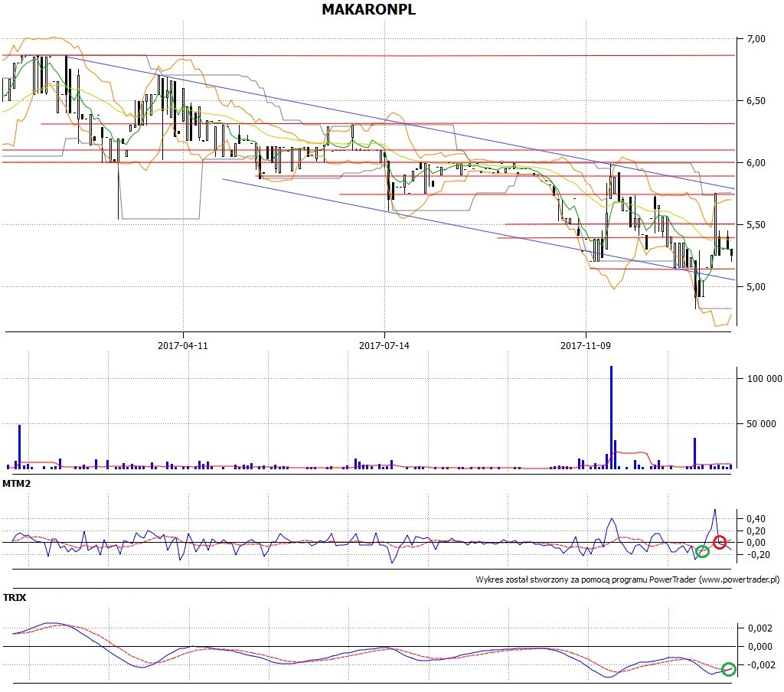Click the 0,40 MTM2 axis value
The width and height of the screenshot is (784, 692).
[756, 518]
